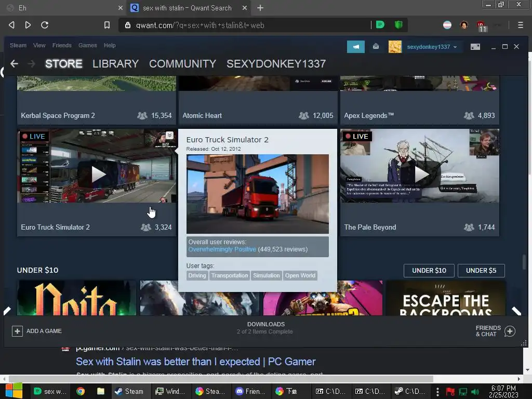Go forward in Steam navigation

coord(31,63)
